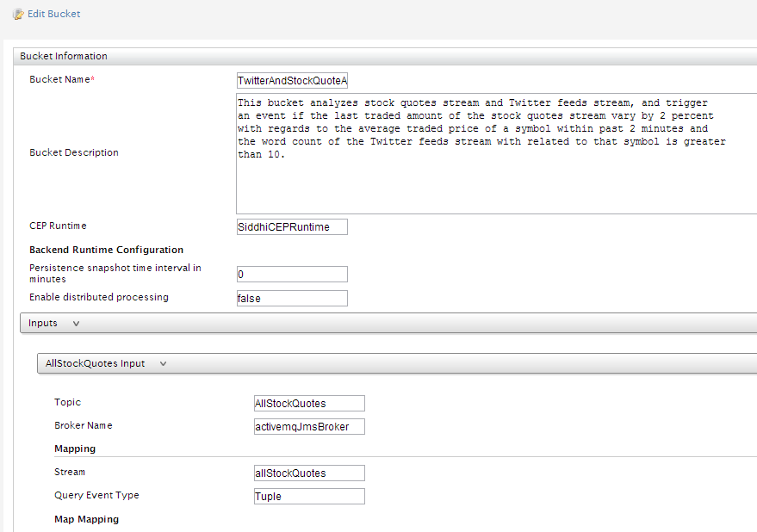The image size is (757, 532).
Task: Click the Topic label
Action: (x=67, y=402)
